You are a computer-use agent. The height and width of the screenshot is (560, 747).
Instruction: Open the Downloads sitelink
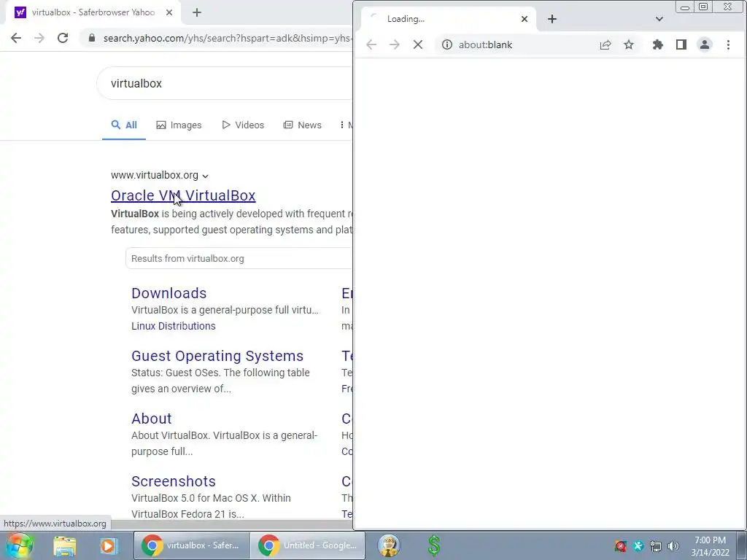169,293
